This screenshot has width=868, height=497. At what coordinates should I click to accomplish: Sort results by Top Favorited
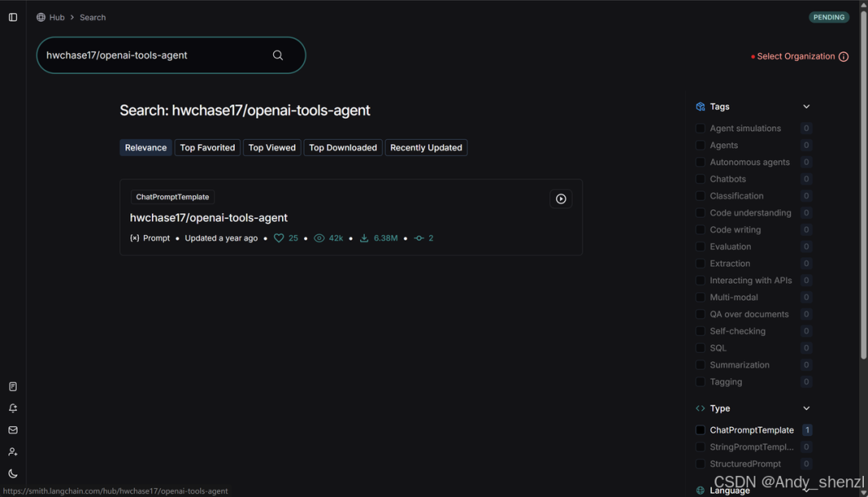click(x=207, y=147)
